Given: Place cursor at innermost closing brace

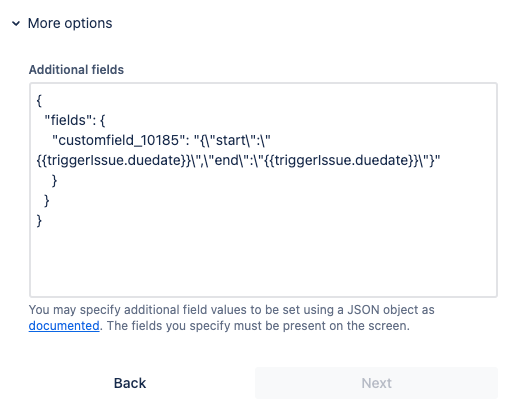Looking at the screenshot, I should point(54,181).
